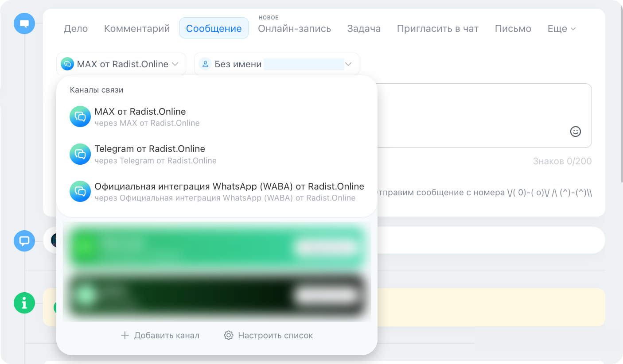Click the WhatsApp WABA channel icon in list
623x364 pixels.
(x=80, y=191)
